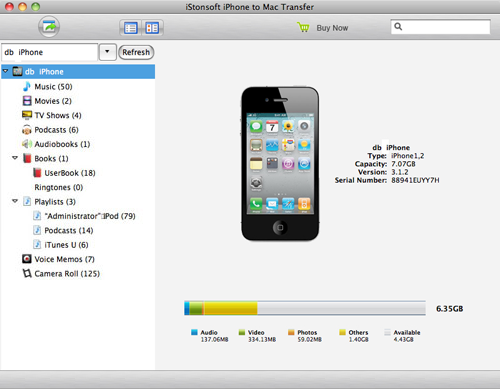This screenshot has height=389, width=500.
Task: Click the Available size 4.43GB text
Action: click(x=403, y=339)
